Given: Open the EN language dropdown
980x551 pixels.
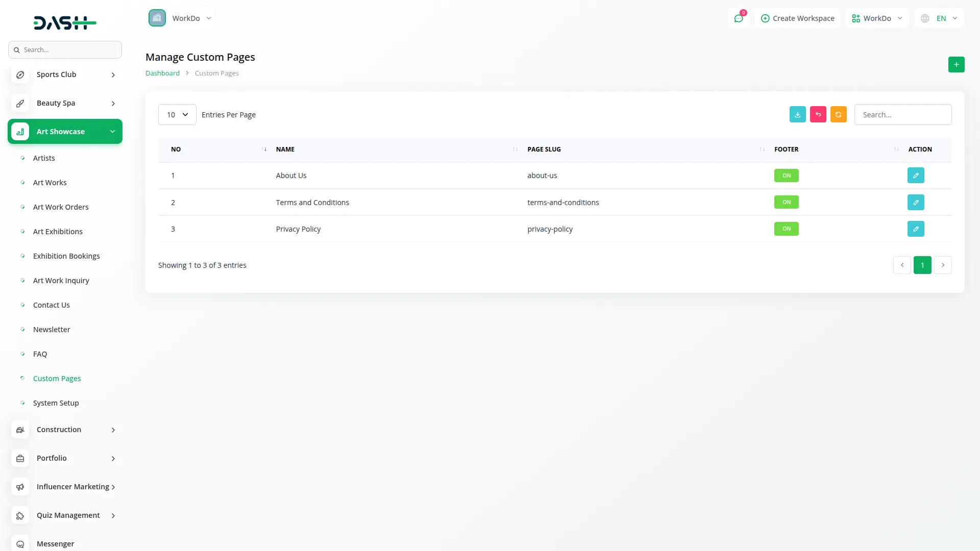Looking at the screenshot, I should click(940, 18).
